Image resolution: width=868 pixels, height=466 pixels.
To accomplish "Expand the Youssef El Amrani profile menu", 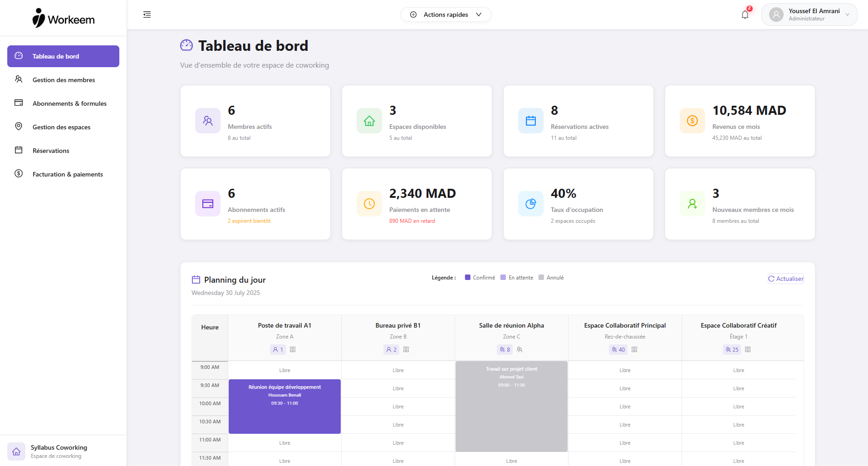I will coord(809,14).
